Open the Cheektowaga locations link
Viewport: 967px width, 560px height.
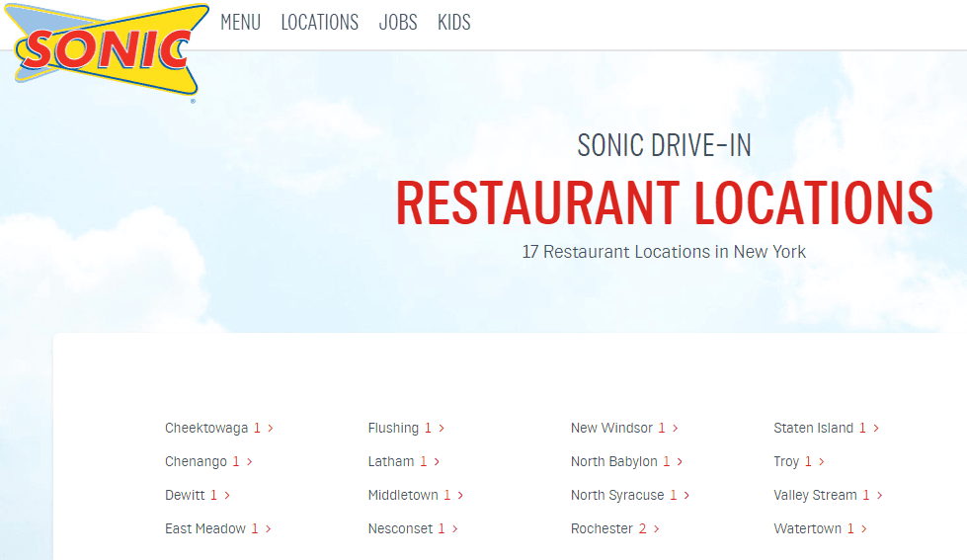tap(219, 428)
